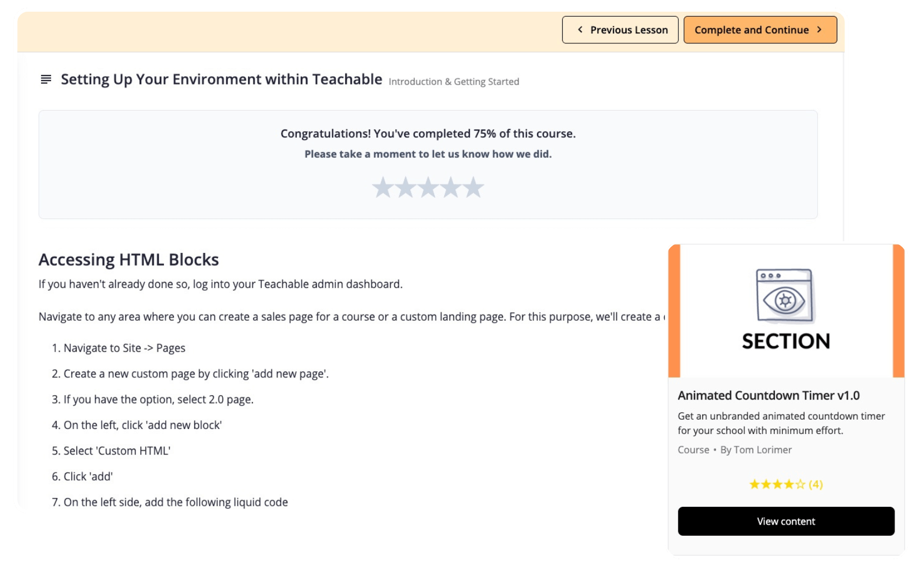This screenshot has height=568, width=924.
Task: Click the left chevron on Previous Lesson
Action: (x=580, y=29)
